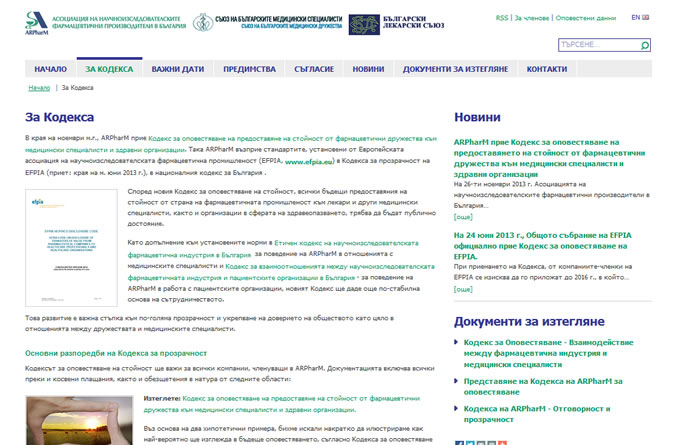Download Представяне на Кодекса на ARPharM
675x445 pixels.
[x=543, y=386]
